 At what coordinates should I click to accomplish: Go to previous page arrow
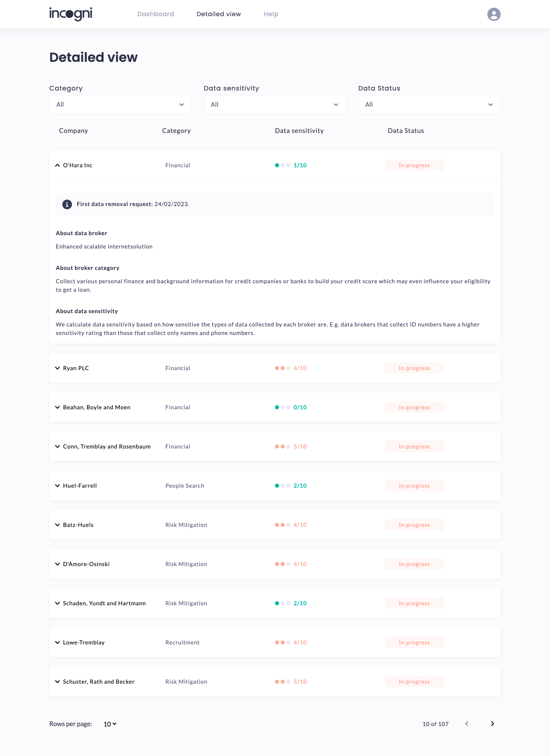coord(467,724)
